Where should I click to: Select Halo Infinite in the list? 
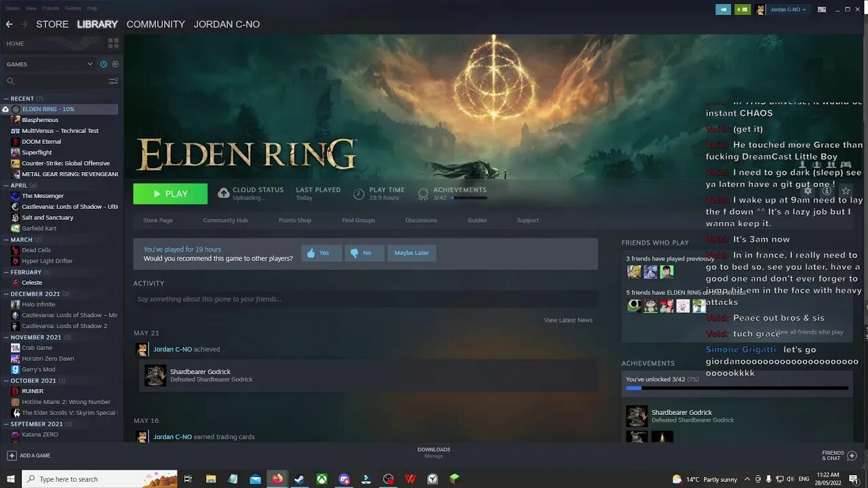click(39, 304)
